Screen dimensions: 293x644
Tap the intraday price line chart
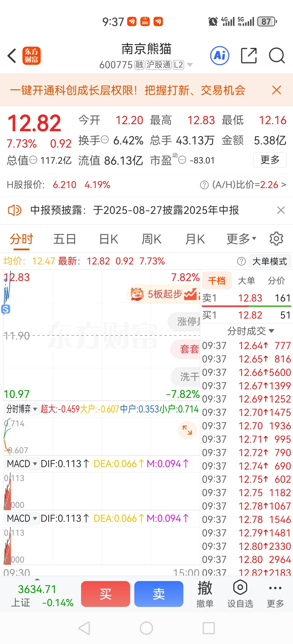[x=101, y=335]
